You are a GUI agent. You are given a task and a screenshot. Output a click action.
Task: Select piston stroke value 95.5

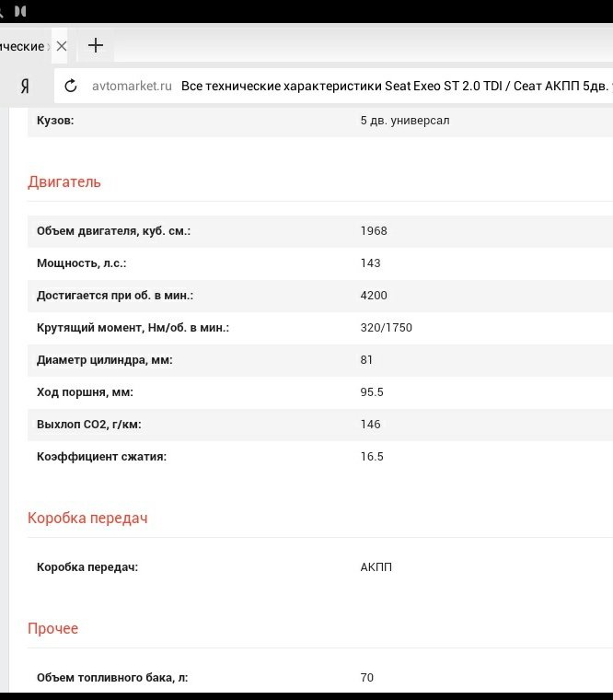tap(372, 392)
